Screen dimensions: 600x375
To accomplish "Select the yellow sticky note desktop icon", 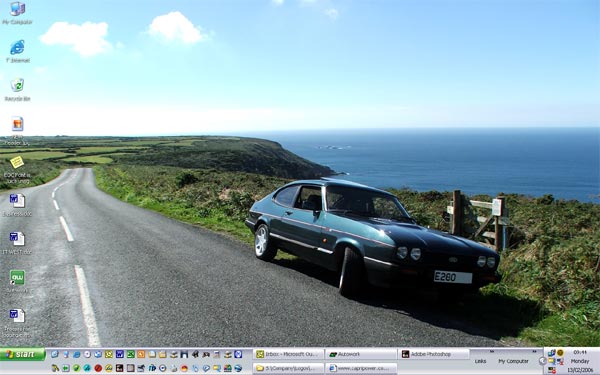I will [17, 162].
